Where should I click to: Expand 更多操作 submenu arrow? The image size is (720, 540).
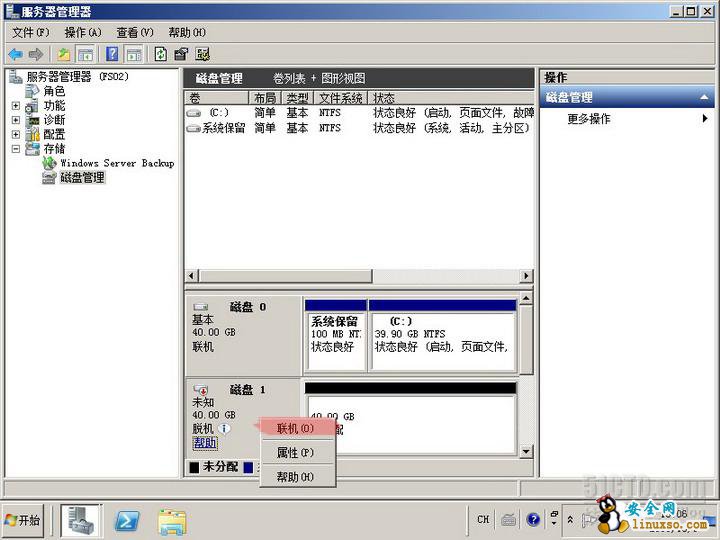coord(704,119)
